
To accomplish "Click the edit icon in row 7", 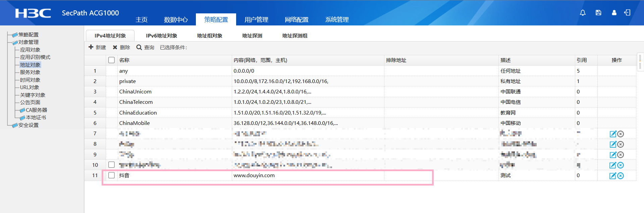I will pyautogui.click(x=613, y=134).
